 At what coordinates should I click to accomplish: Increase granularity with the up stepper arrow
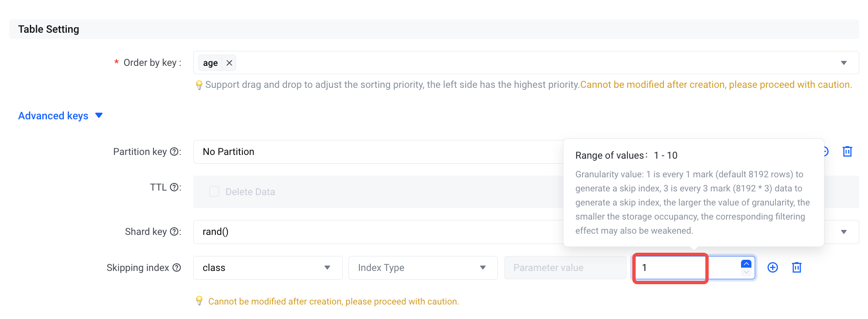[746, 264]
